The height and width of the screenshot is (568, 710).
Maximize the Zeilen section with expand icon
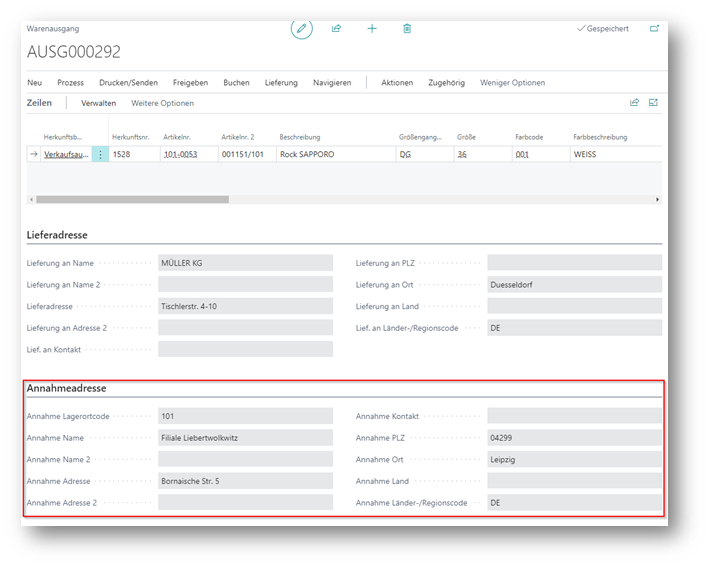click(654, 102)
